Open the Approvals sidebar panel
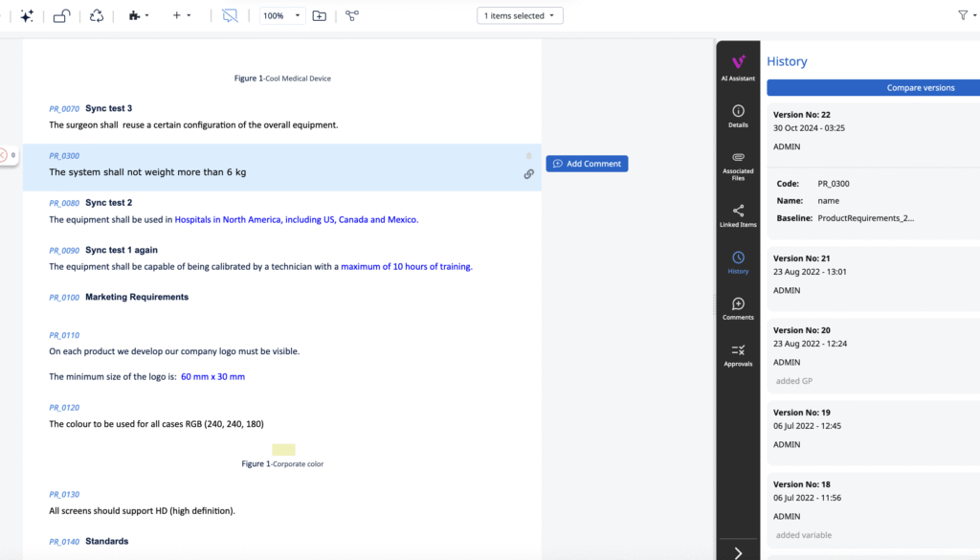This screenshot has width=980, height=560. (x=738, y=355)
